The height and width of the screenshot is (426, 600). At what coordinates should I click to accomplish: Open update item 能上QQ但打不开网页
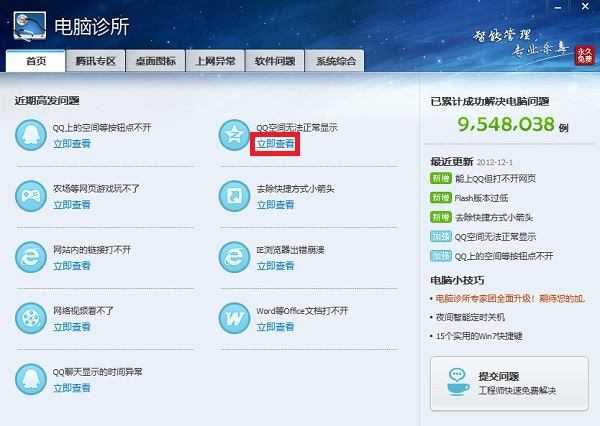495,179
